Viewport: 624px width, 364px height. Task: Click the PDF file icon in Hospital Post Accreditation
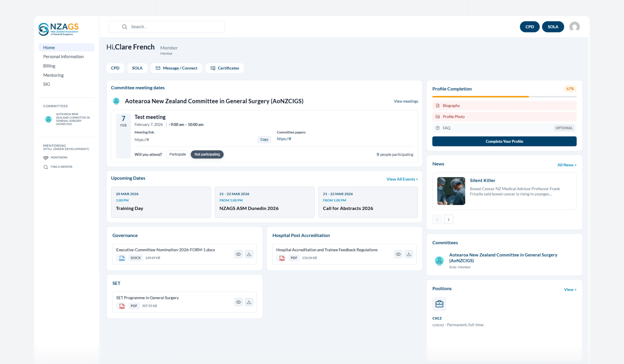(x=282, y=258)
